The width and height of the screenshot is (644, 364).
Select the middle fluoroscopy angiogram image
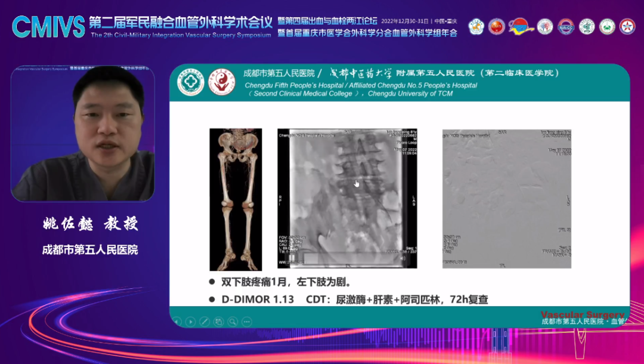[x=347, y=199]
